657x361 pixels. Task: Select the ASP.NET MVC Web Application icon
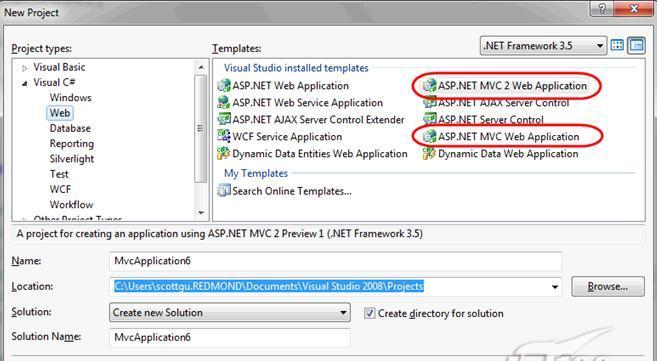(429, 137)
